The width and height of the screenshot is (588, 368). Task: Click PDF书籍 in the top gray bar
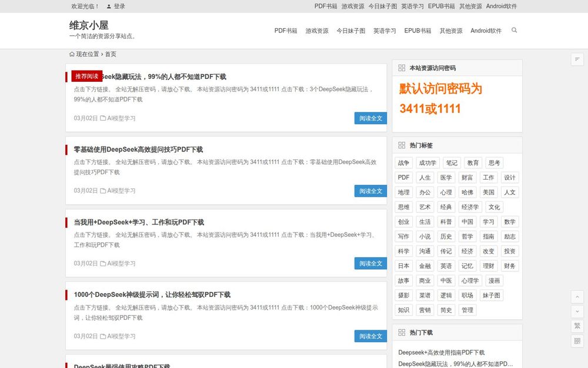tap(326, 6)
